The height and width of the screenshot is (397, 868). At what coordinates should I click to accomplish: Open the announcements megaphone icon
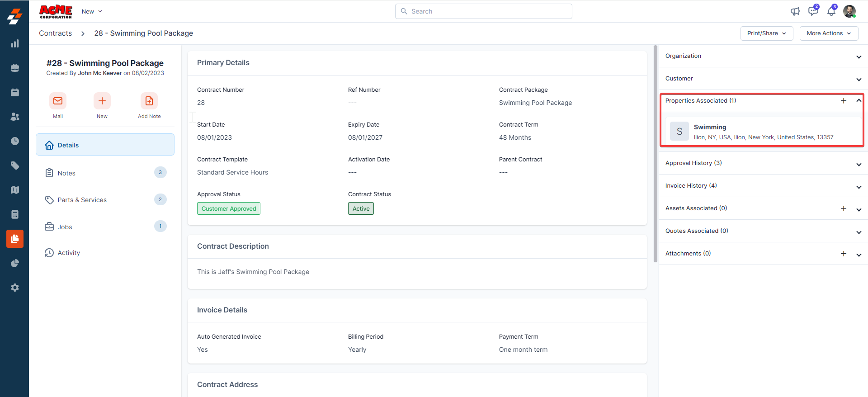click(x=795, y=11)
